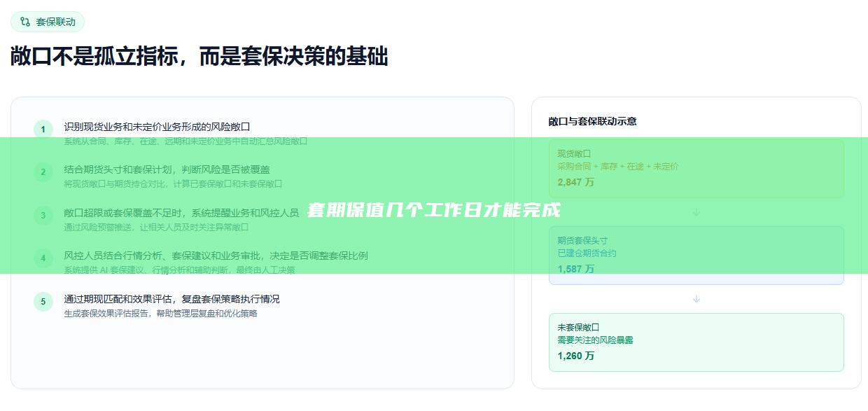Click the text 已建仓期货合约
The height and width of the screenshot is (411, 868).
coord(587,253)
